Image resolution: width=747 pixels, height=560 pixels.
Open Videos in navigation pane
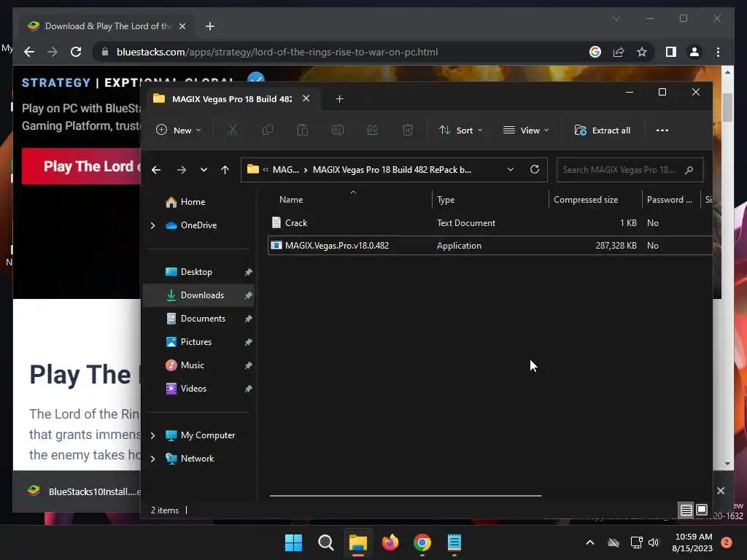(193, 389)
